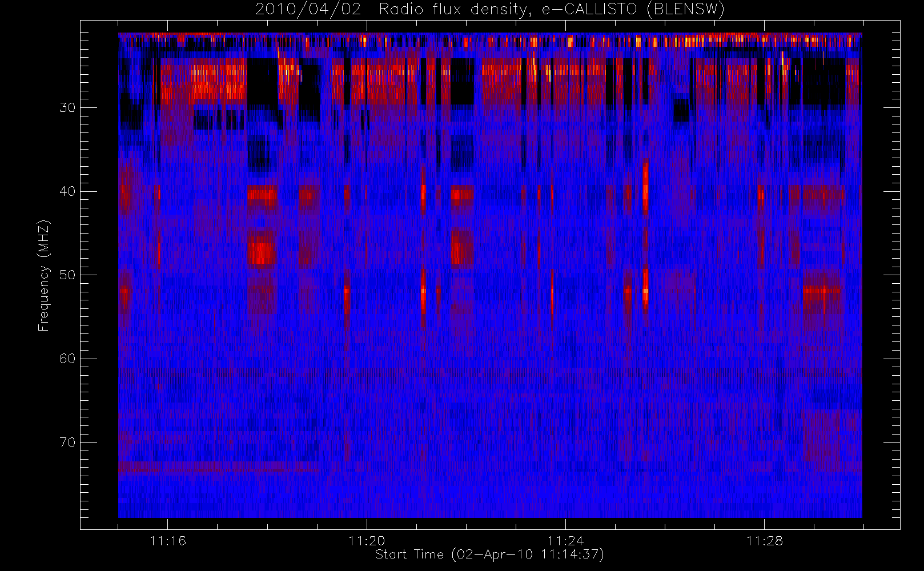Viewport: 924px width, 571px height.
Task: Click the 40 MHz frequency tick label
Action: [x=67, y=191]
